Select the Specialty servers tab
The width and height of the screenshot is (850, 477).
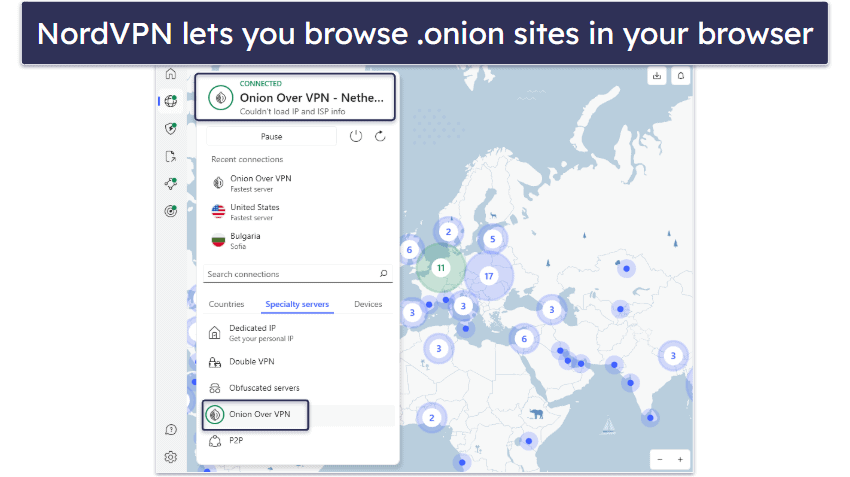click(x=297, y=304)
